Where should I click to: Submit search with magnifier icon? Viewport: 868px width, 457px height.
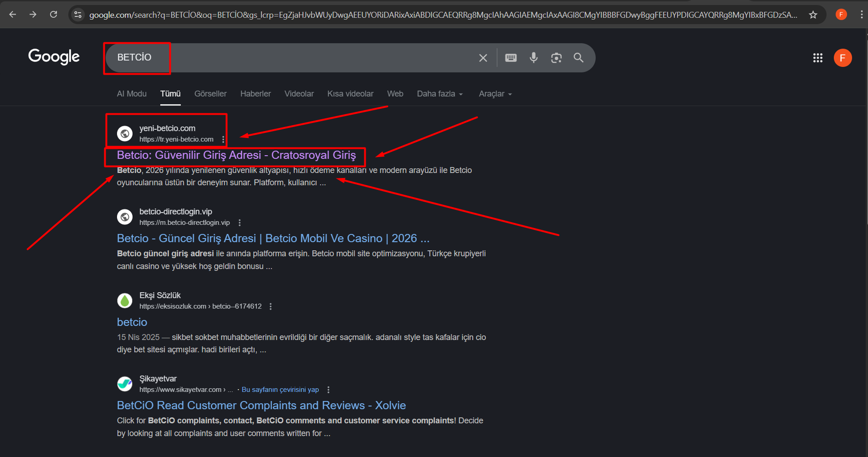(x=578, y=58)
